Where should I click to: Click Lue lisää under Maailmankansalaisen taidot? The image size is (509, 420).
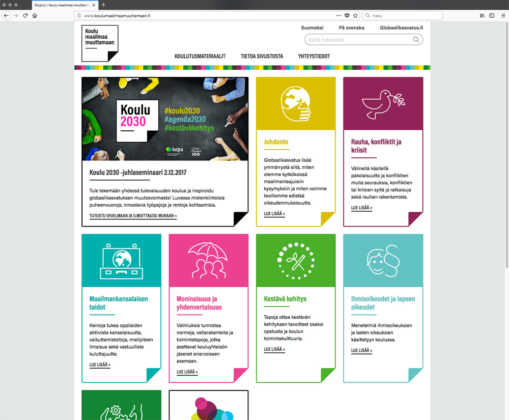click(x=100, y=365)
